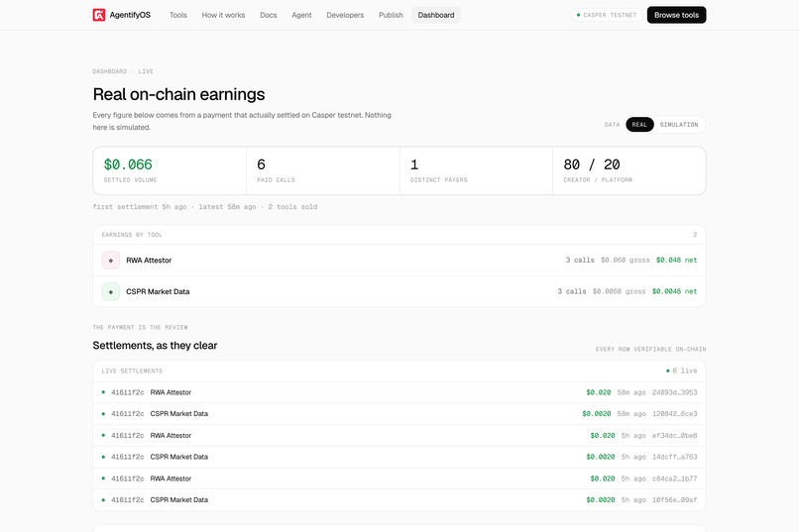Image resolution: width=799 pixels, height=532 pixels.
Task: Click the 6 live indicator
Action: click(x=681, y=371)
